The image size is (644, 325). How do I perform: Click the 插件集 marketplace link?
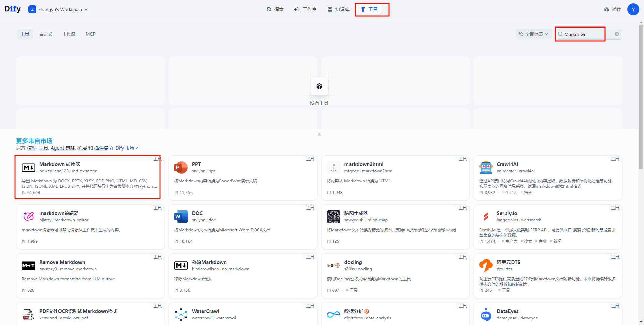point(101,148)
